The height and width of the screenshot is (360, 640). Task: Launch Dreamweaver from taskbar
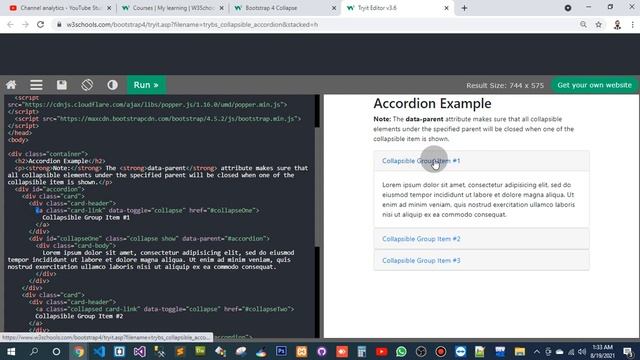[x=200, y=351]
